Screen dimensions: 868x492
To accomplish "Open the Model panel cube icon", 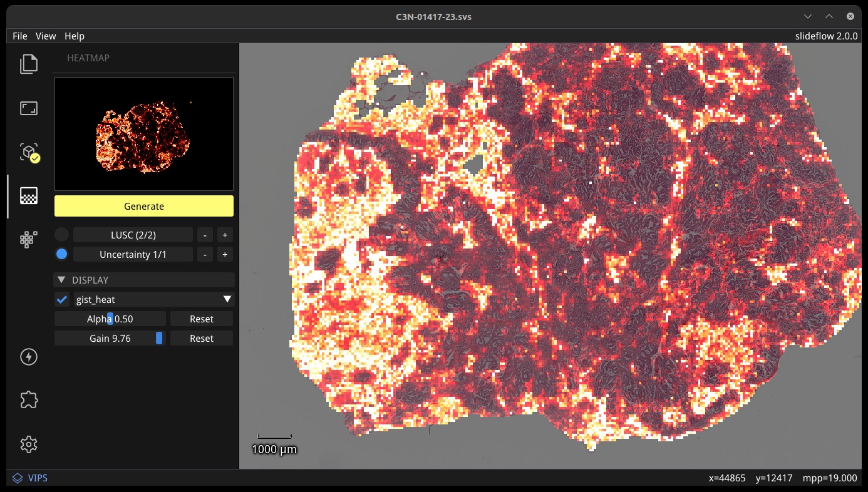I will pyautogui.click(x=29, y=152).
